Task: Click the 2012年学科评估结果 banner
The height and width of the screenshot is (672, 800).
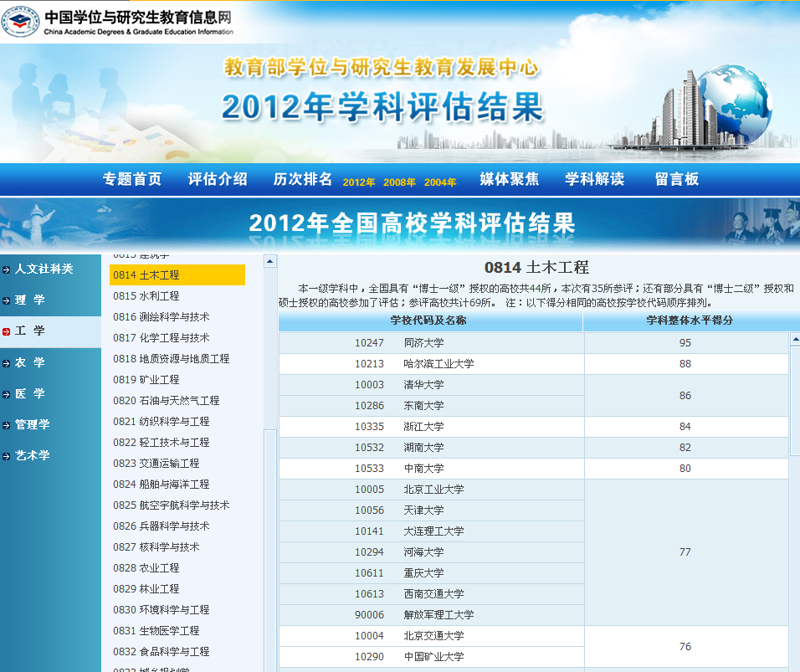Action: [382, 106]
